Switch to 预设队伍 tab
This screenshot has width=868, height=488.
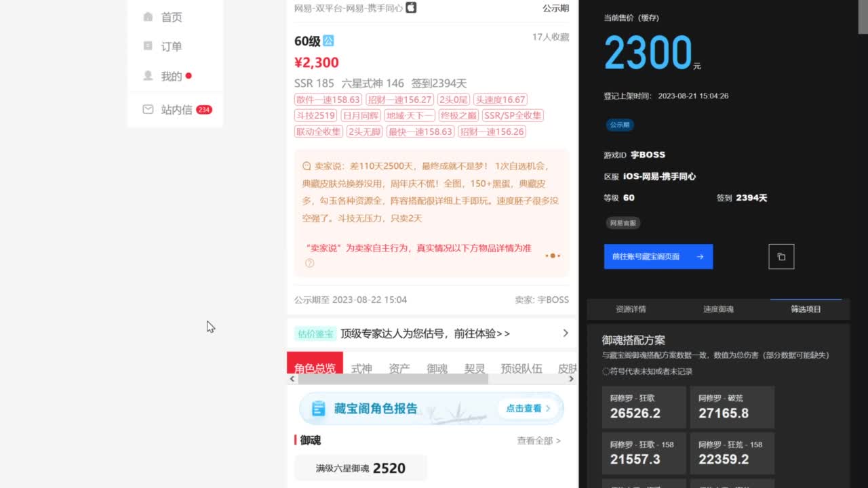click(x=521, y=368)
